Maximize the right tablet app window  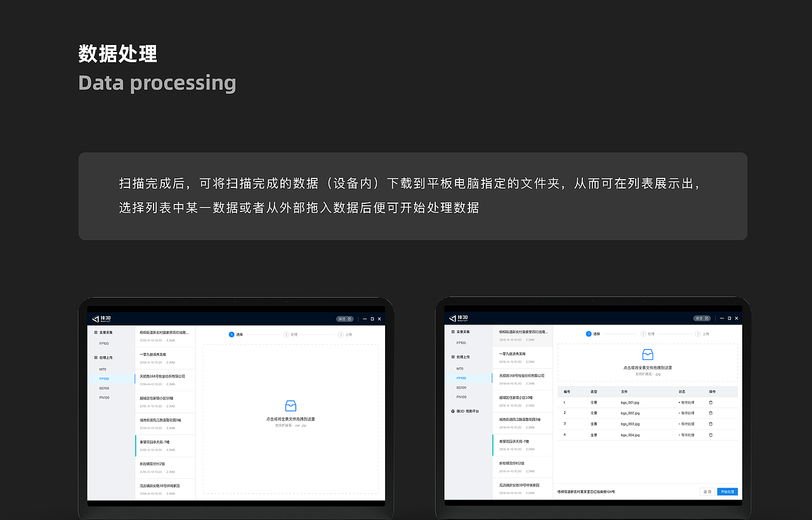[730, 318]
